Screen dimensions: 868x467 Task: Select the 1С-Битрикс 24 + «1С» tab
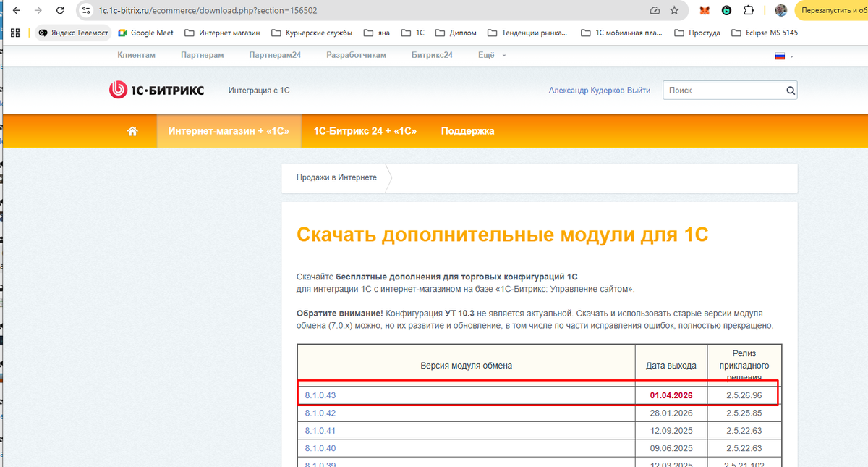[365, 131]
